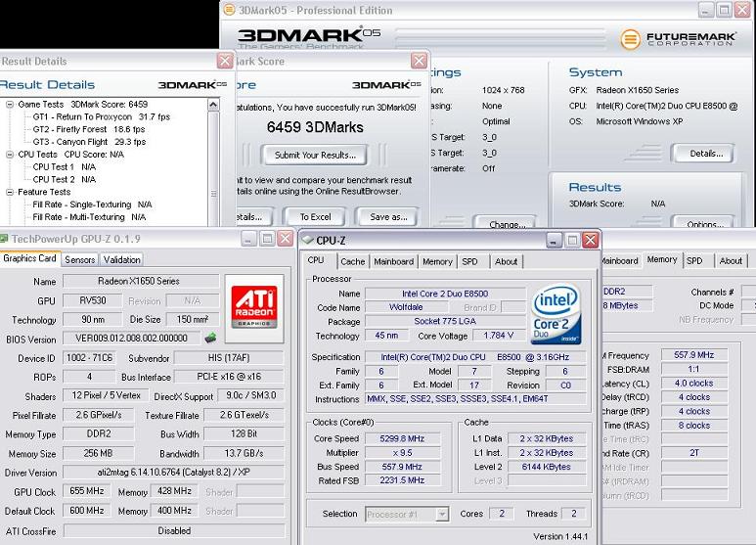Click the System Details... button
756x545 pixels.
tap(705, 154)
